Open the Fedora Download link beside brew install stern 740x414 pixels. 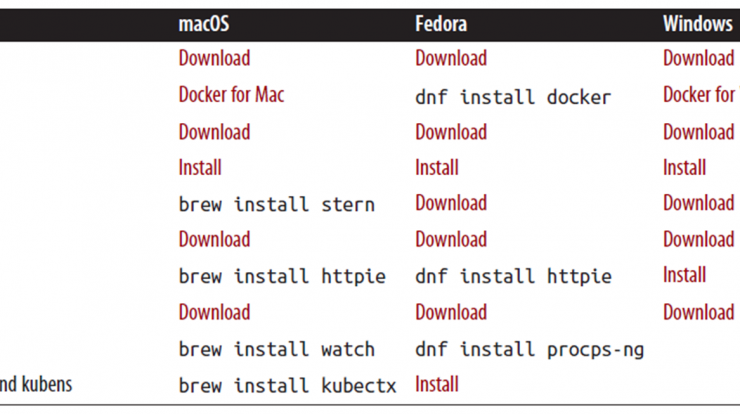click(451, 203)
